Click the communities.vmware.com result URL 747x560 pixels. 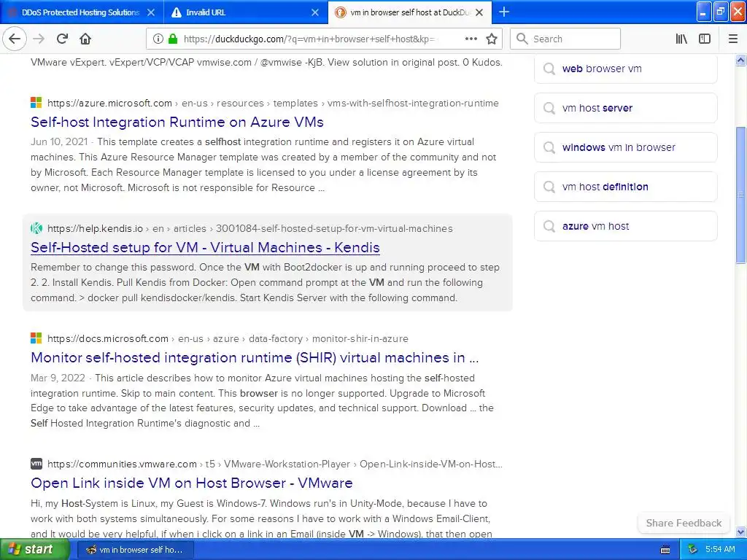tap(275, 464)
